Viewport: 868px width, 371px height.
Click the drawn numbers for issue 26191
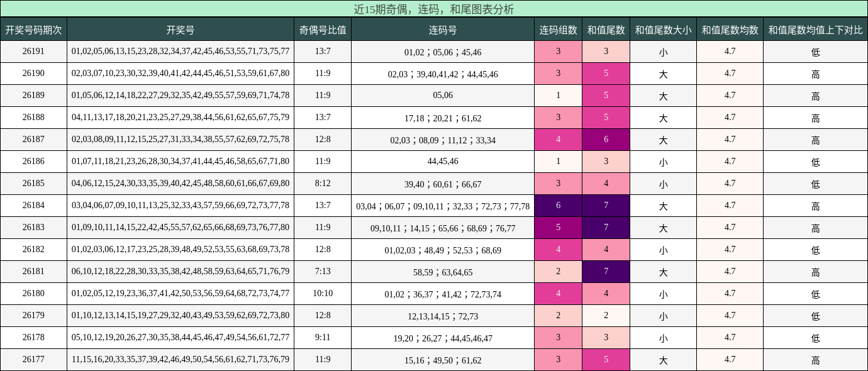point(181,52)
